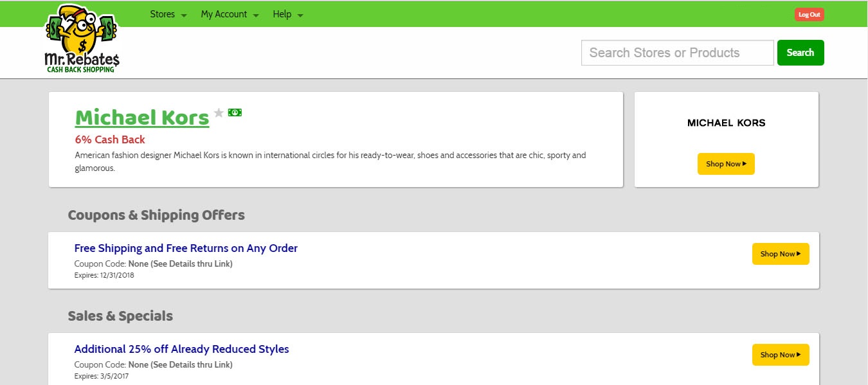Open the Michael Kors store title link
The height and width of the screenshot is (385, 868).
tap(142, 118)
